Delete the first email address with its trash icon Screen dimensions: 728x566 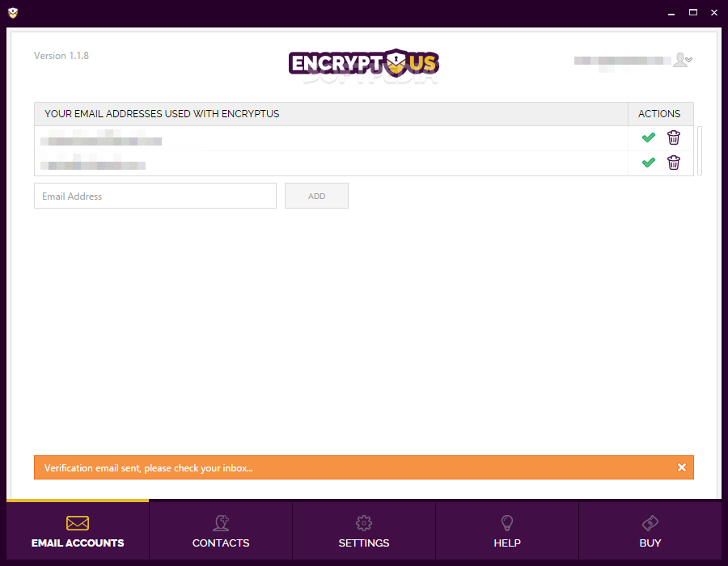tap(674, 137)
